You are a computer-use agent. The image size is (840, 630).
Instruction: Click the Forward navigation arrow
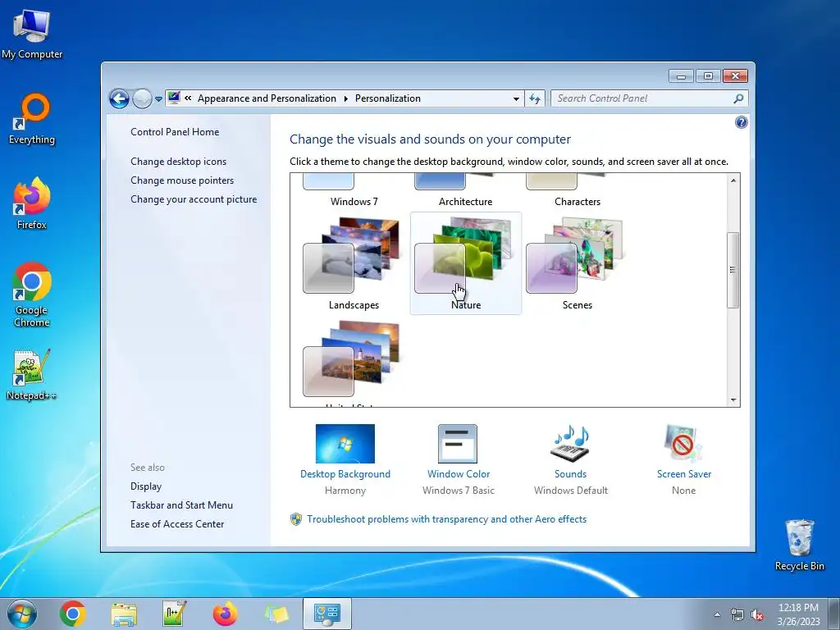coord(142,98)
